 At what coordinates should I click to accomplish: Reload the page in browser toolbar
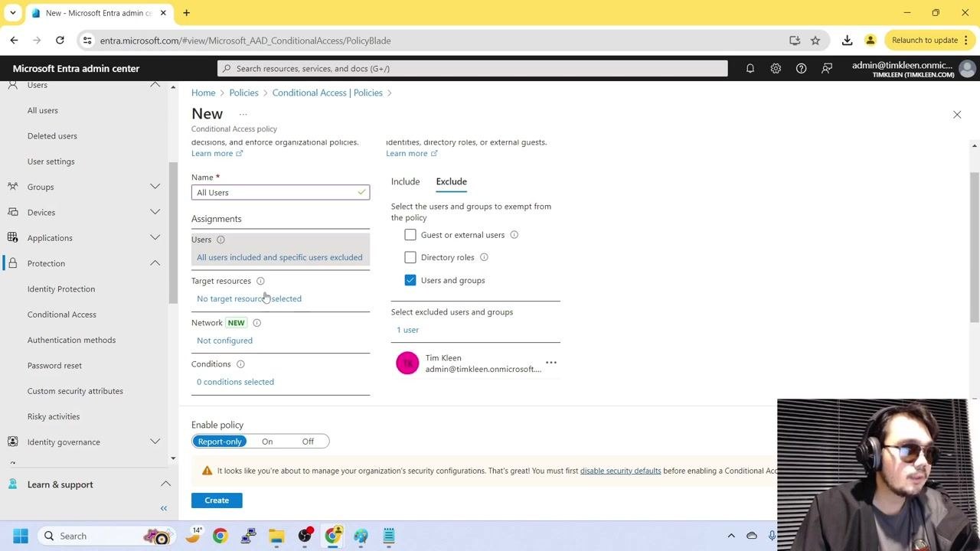60,40
